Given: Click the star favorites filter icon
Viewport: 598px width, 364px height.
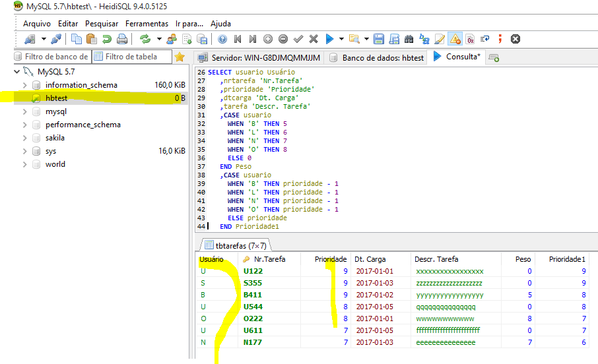Looking at the screenshot, I should 180,57.
